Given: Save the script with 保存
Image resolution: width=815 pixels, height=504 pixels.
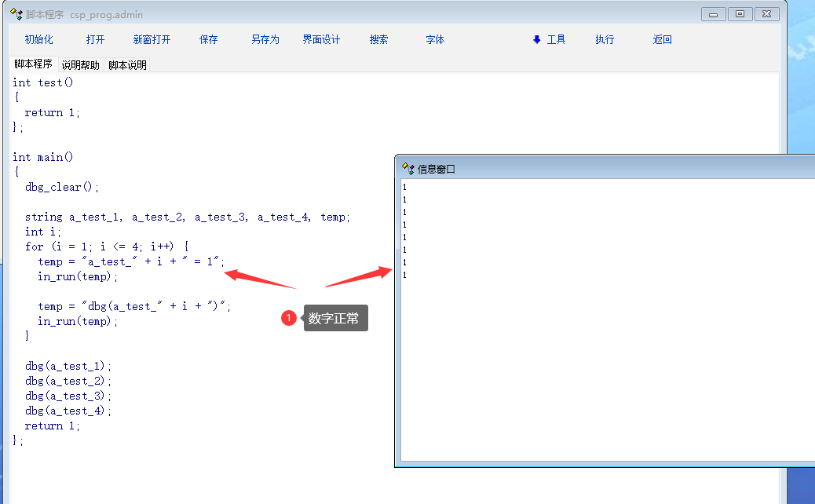Looking at the screenshot, I should (209, 39).
